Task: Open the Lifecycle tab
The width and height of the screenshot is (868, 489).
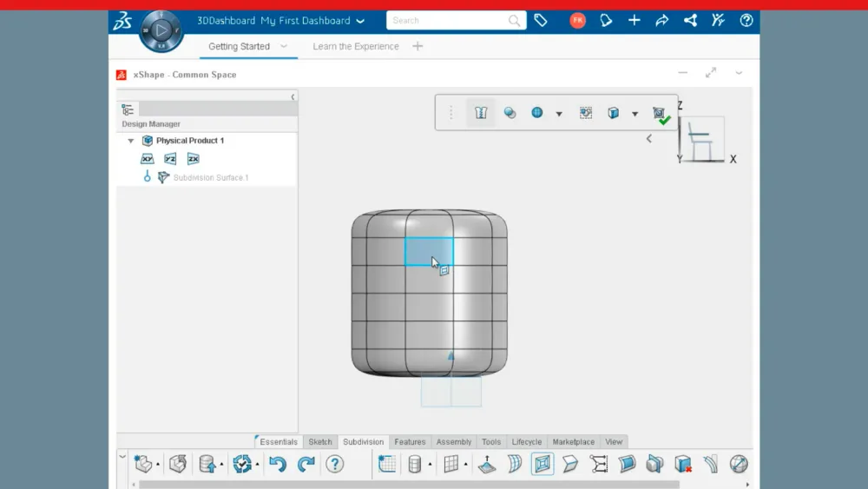Action: [x=527, y=442]
